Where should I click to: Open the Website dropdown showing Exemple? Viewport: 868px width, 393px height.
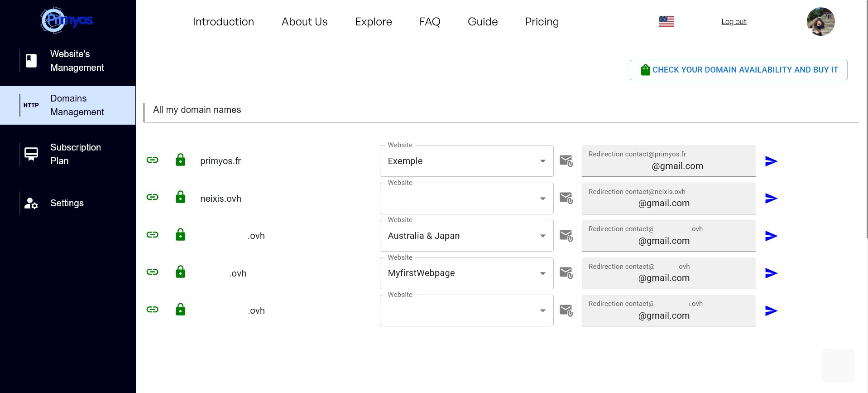pyautogui.click(x=466, y=161)
